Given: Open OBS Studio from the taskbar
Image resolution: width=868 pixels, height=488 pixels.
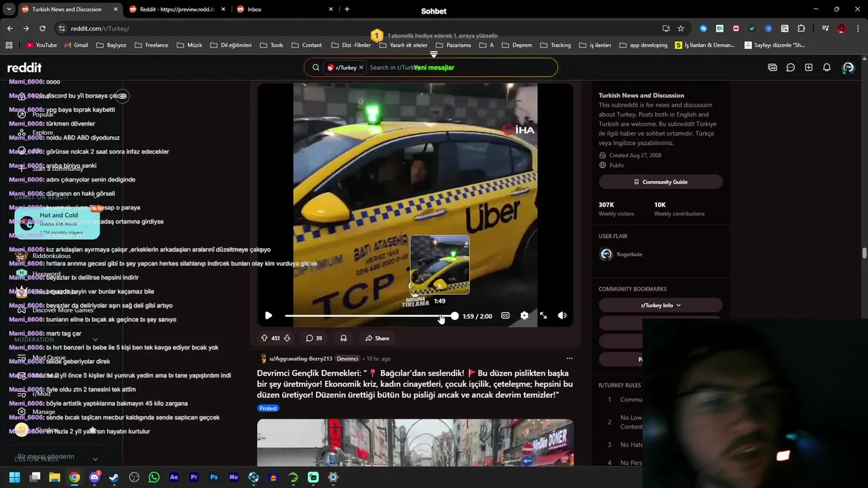Looking at the screenshot, I should tap(134, 477).
